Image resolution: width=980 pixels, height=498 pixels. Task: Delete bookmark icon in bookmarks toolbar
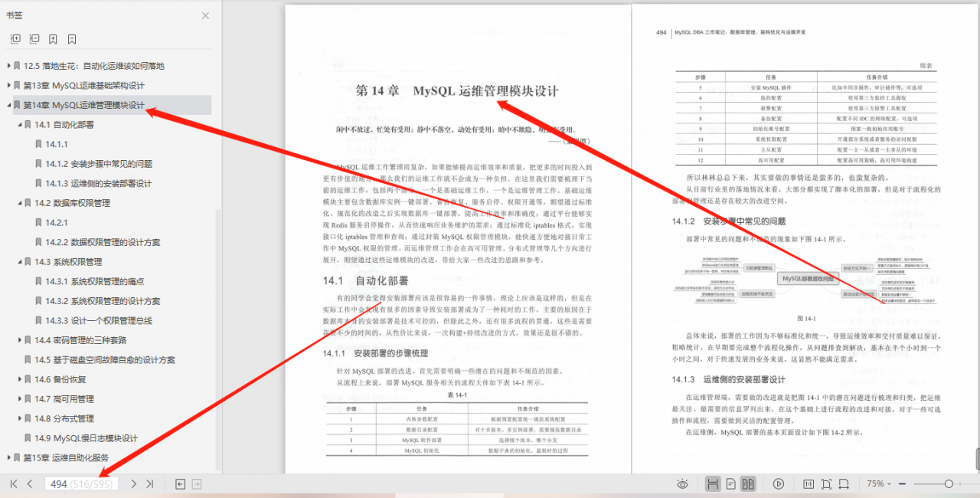(71, 38)
